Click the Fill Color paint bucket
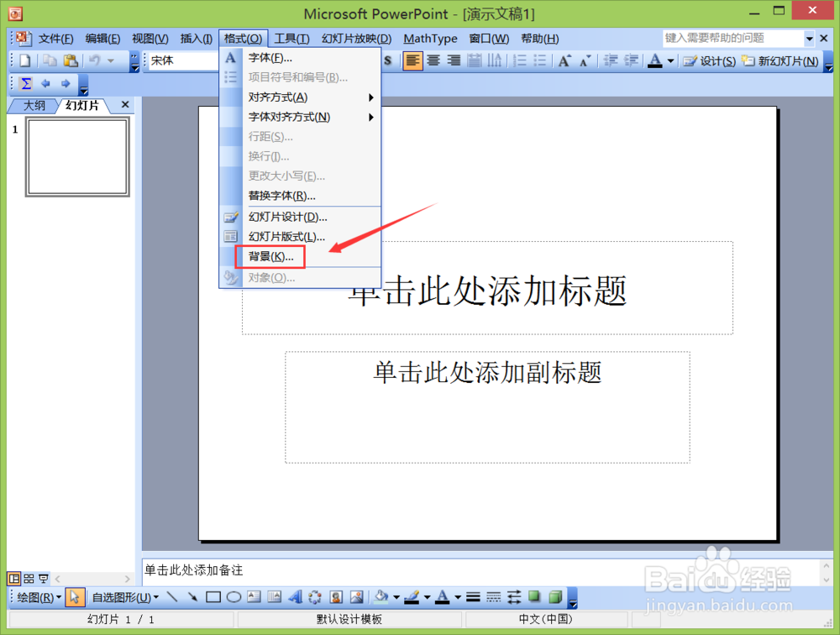The height and width of the screenshot is (635, 840). [x=381, y=596]
